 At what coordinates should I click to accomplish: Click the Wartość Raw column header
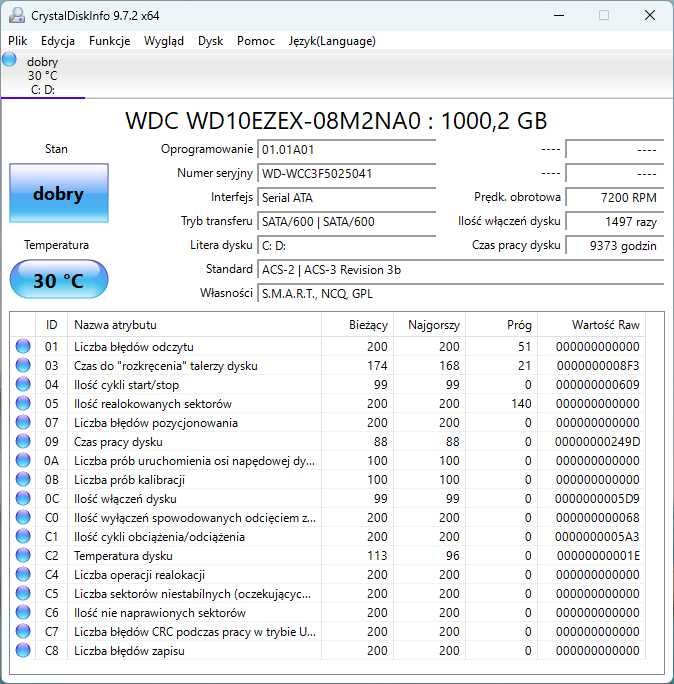pyautogui.click(x=592, y=325)
